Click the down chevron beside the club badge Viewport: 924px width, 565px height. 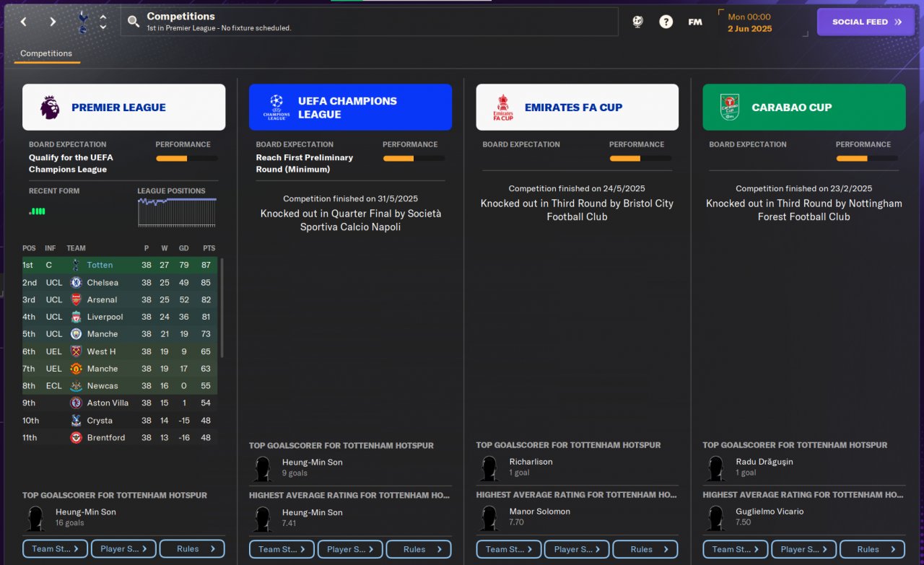(x=103, y=27)
